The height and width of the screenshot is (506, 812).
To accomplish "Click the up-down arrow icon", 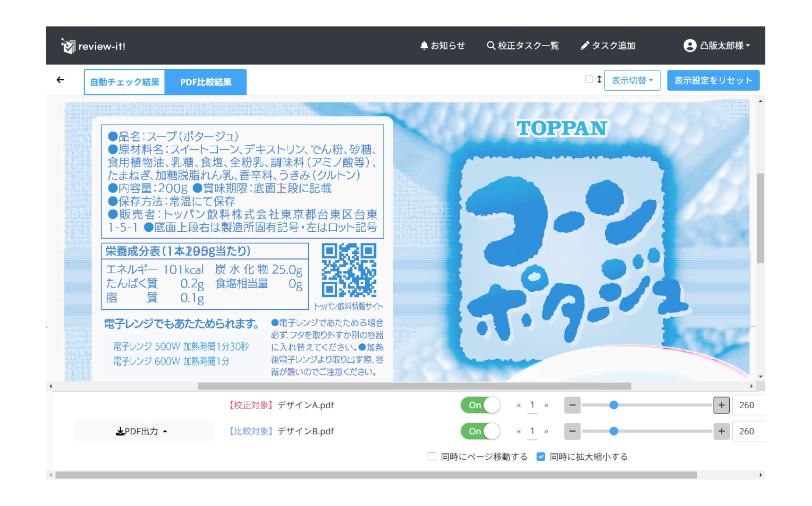I will (x=599, y=79).
